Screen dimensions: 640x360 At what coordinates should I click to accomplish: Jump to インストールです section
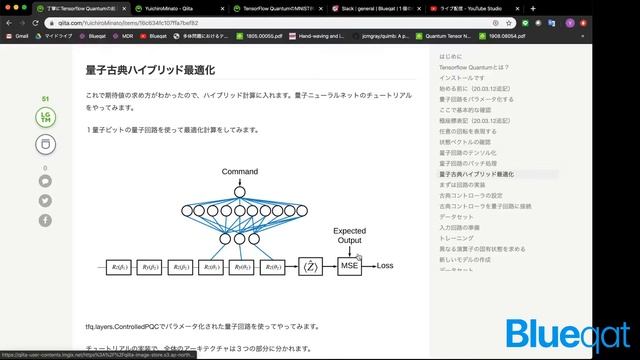pyautogui.click(x=462, y=78)
